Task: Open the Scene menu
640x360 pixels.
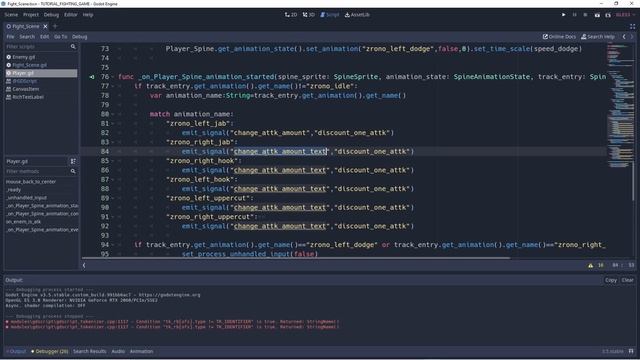Action: click(x=11, y=15)
